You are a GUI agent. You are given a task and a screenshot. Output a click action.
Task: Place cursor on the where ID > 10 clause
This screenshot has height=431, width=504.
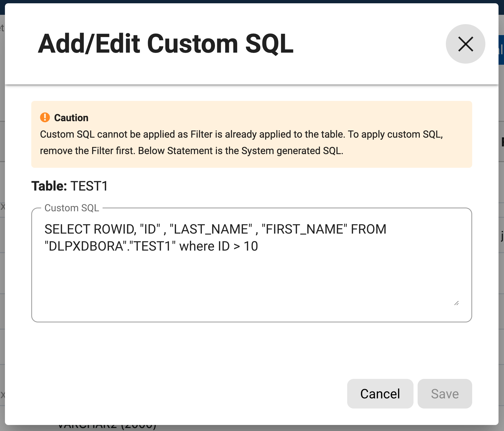pyautogui.click(x=218, y=246)
